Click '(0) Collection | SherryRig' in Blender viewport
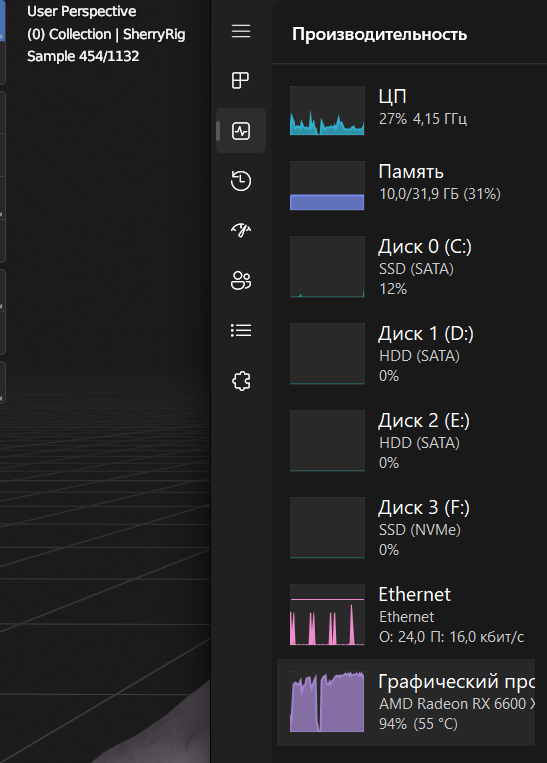547x763 pixels. point(106,34)
